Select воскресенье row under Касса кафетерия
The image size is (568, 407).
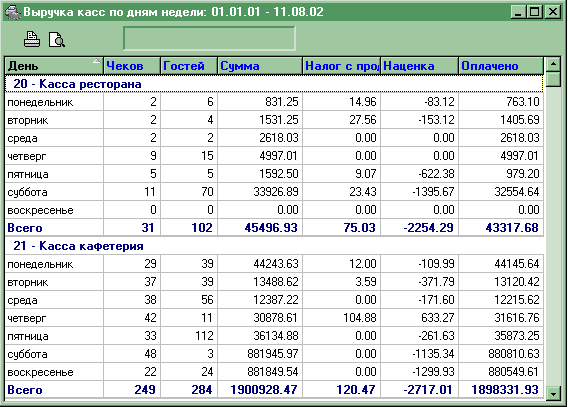pos(274,372)
